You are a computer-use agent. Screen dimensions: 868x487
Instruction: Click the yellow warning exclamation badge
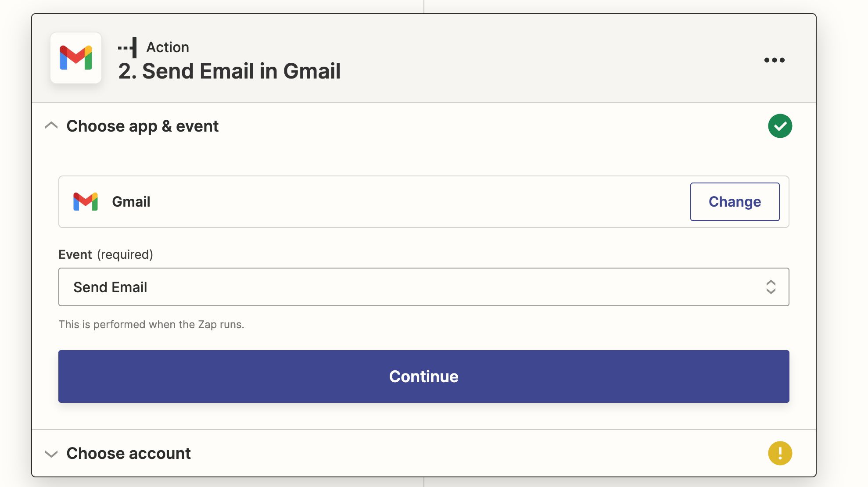pyautogui.click(x=780, y=453)
